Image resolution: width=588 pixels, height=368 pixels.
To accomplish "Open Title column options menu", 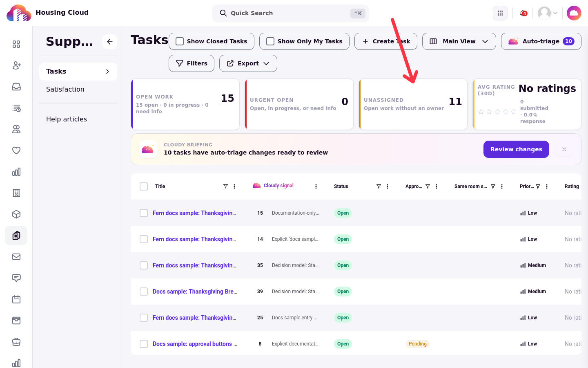I will [234, 186].
